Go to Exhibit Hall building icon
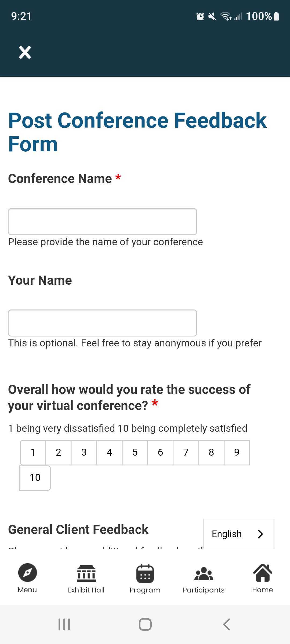Image resolution: width=290 pixels, height=644 pixels. [86, 573]
